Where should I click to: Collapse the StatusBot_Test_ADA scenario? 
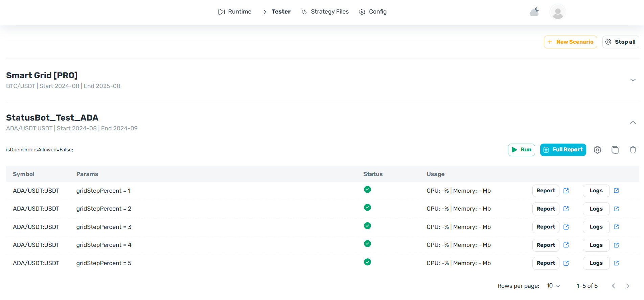click(x=632, y=123)
